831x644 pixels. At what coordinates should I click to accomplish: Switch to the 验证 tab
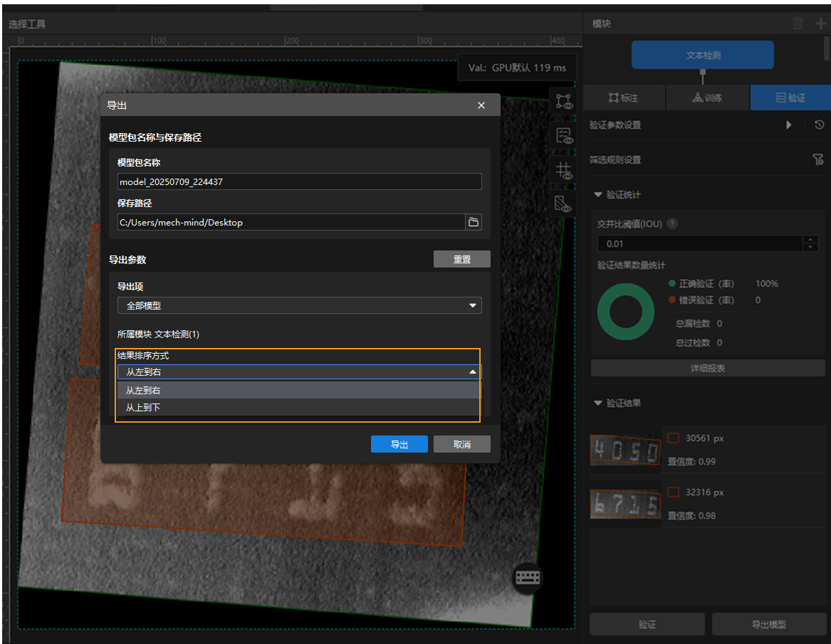(x=790, y=98)
